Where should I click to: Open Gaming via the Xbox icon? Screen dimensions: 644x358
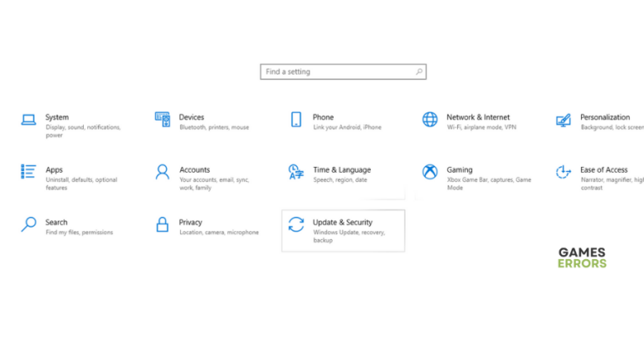[429, 172]
